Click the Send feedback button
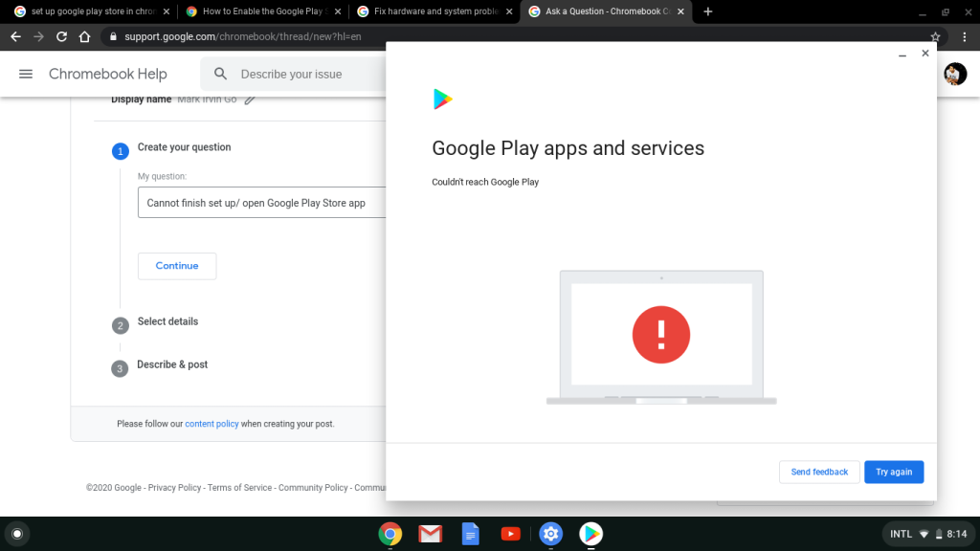The height and width of the screenshot is (551, 980). [819, 472]
